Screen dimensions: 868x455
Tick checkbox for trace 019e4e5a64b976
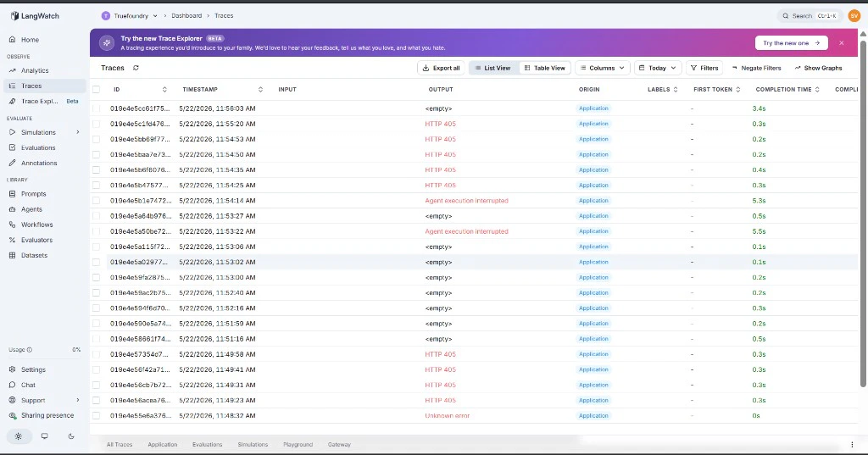[x=97, y=216]
